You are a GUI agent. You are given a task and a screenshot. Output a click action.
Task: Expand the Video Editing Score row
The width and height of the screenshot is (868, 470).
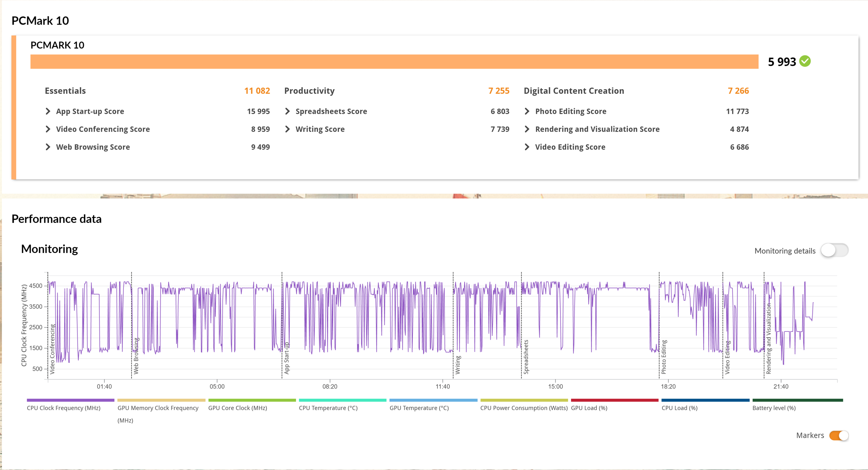click(527, 147)
